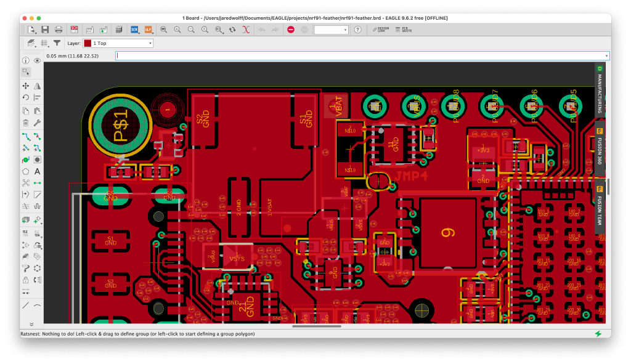Click the Design Link button

pos(381,30)
